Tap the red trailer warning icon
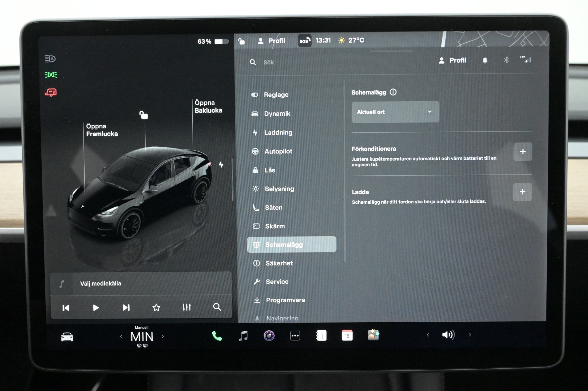 pos(51,92)
